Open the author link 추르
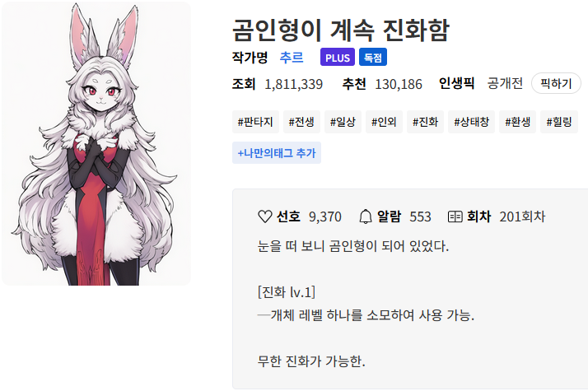 tap(292, 58)
